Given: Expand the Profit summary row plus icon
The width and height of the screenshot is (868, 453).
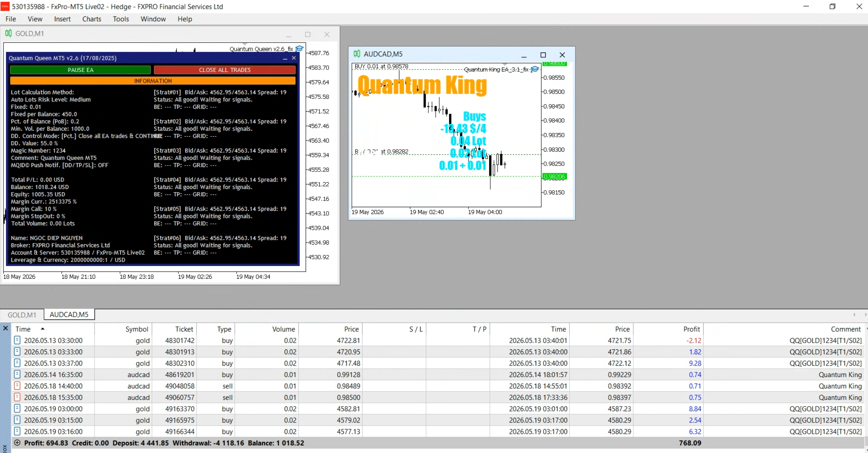Looking at the screenshot, I should [x=17, y=443].
